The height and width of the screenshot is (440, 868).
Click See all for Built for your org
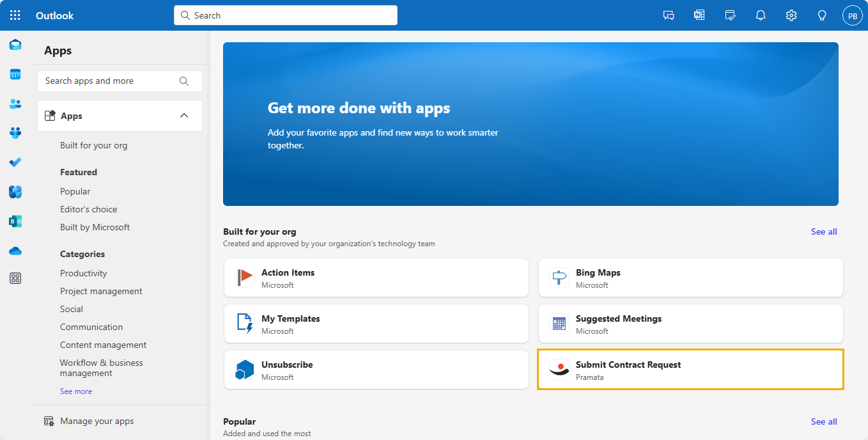point(824,232)
